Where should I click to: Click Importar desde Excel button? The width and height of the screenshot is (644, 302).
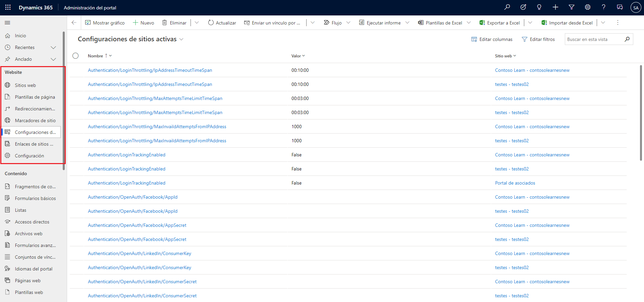pos(567,22)
